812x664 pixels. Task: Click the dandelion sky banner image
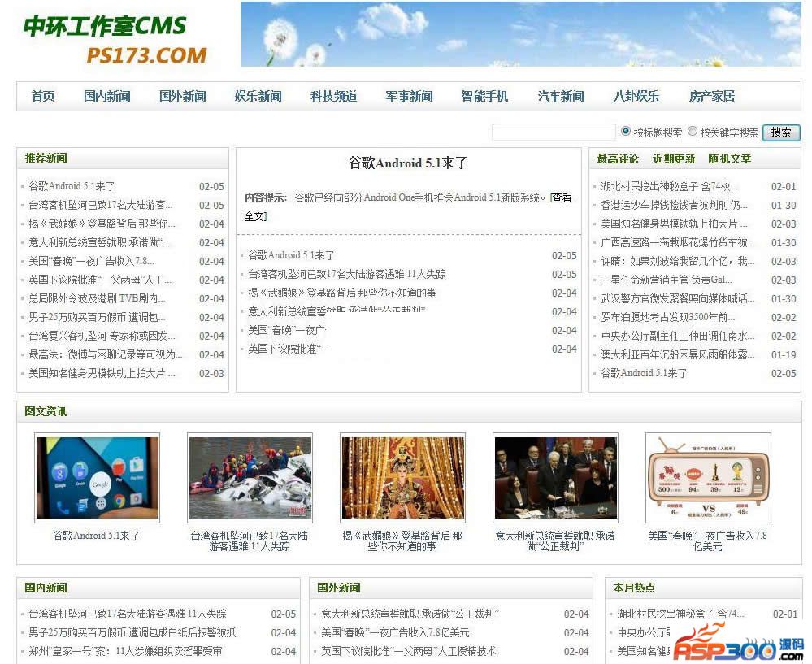click(x=520, y=34)
